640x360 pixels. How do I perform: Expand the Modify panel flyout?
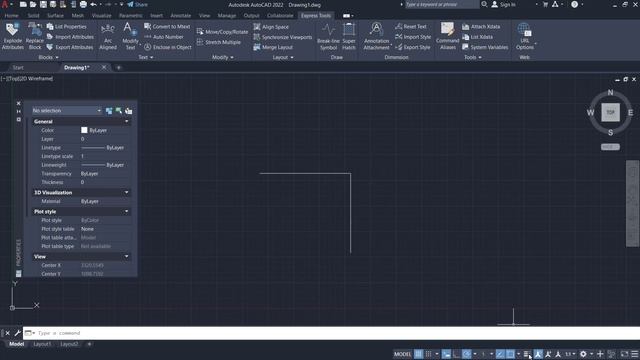[x=223, y=58]
